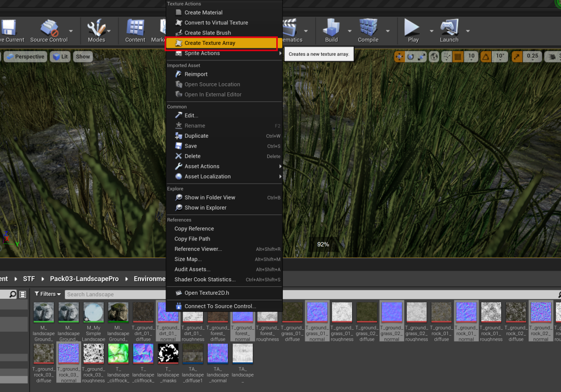Open the Perspective viewport type dropdown

[25, 56]
